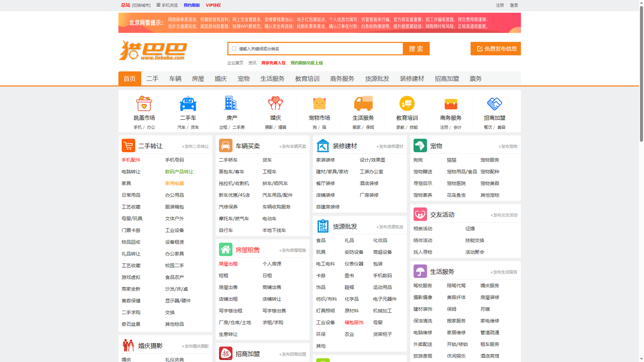
Task: Click the 手机浏览 phone icon link
Action: coord(167,5)
